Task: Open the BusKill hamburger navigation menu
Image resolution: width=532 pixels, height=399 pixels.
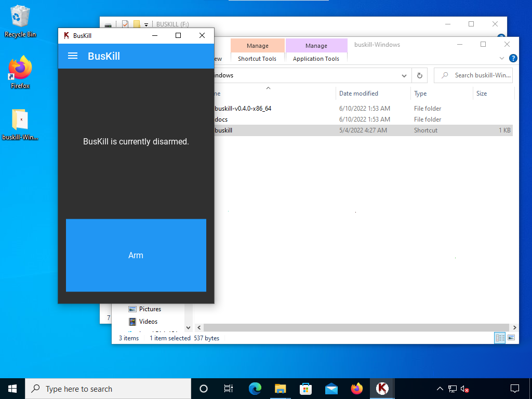Action: pos(73,56)
